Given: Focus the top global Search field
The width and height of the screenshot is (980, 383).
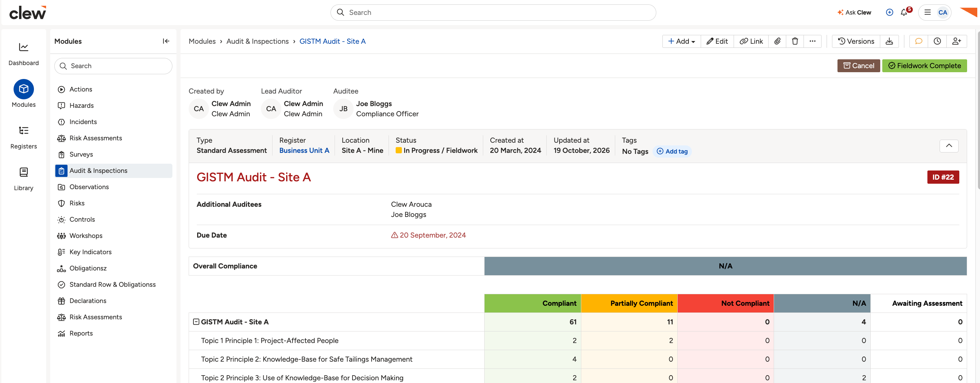Looking at the screenshot, I should pyautogui.click(x=493, y=13).
